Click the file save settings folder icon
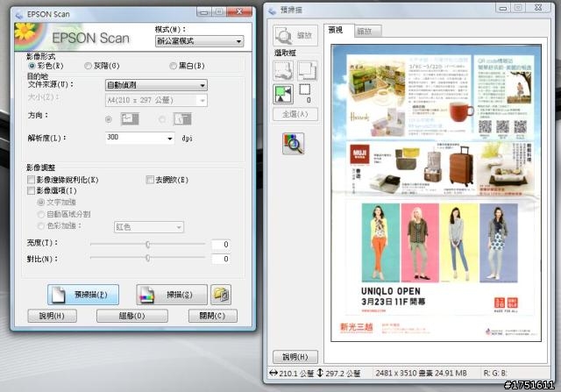 221,295
